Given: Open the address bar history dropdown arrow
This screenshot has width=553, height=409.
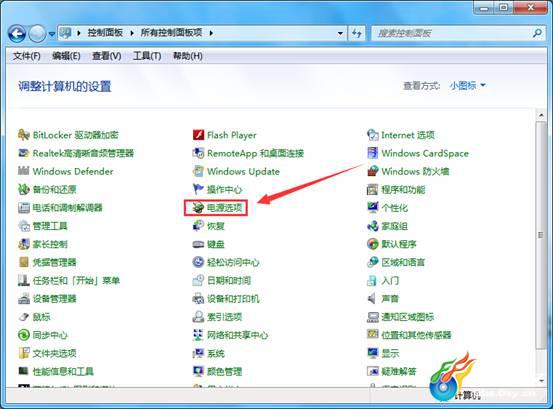Looking at the screenshot, I should coord(340,33).
